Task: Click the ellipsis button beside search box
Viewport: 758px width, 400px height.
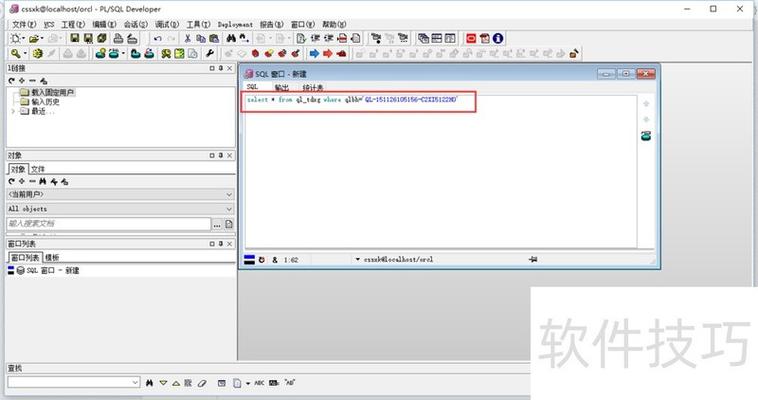Action: coord(217,224)
